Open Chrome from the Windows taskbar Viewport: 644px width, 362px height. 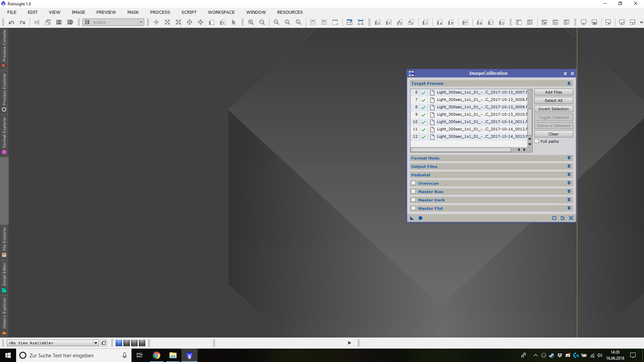click(157, 355)
